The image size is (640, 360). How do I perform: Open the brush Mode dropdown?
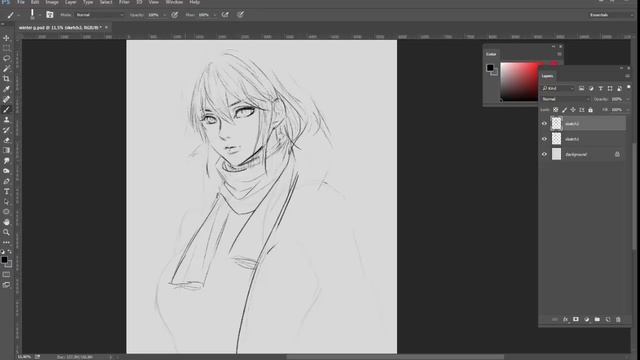(x=100, y=15)
